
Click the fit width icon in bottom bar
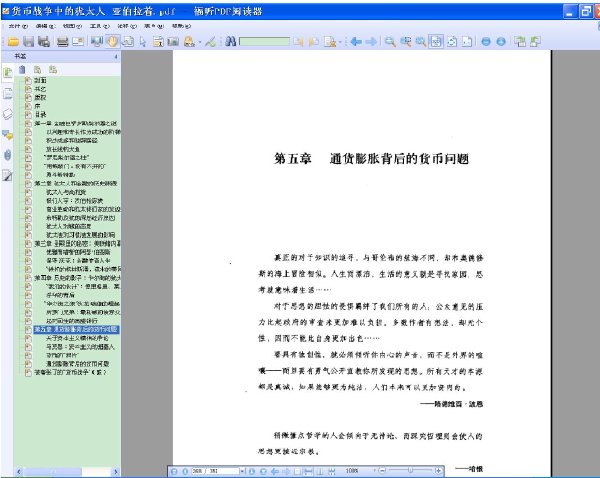[308, 471]
